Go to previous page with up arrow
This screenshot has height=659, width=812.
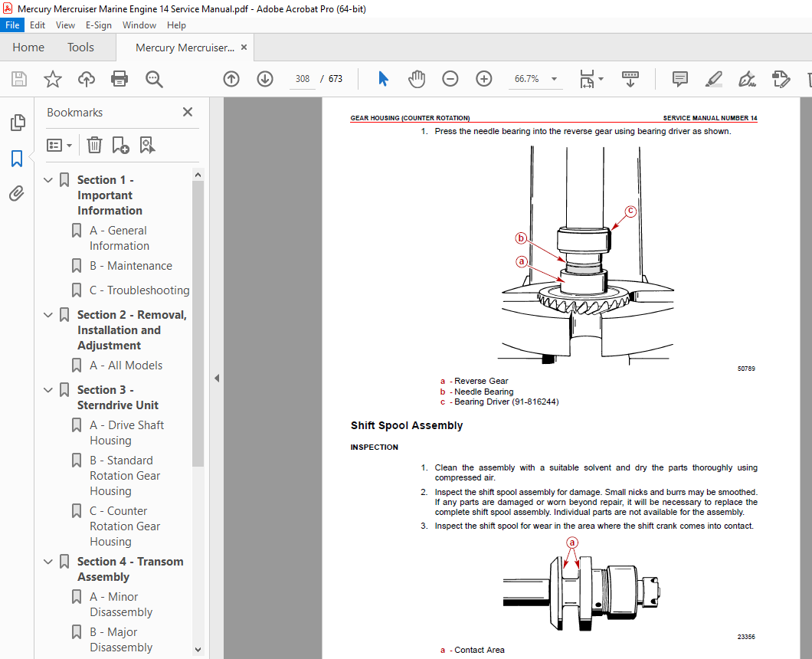[x=231, y=79]
